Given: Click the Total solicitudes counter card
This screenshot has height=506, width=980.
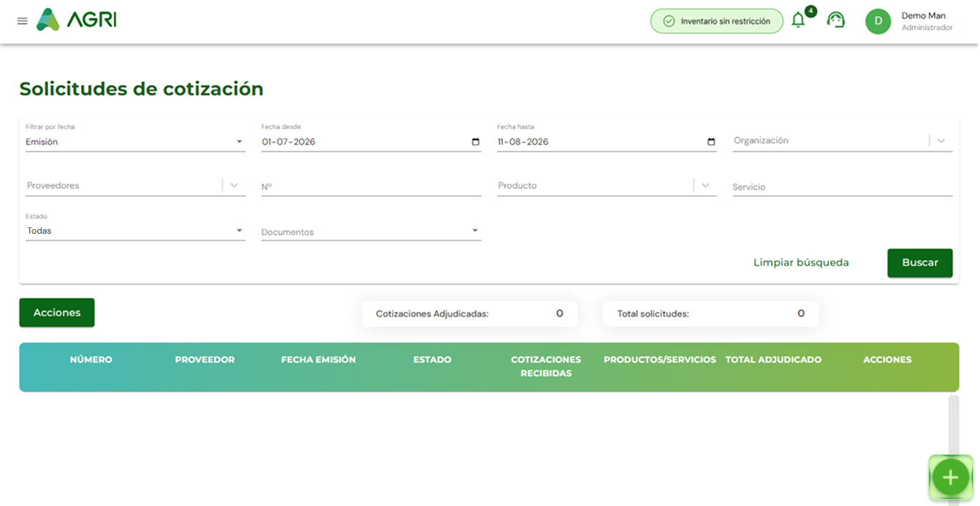Looking at the screenshot, I should pos(711,313).
